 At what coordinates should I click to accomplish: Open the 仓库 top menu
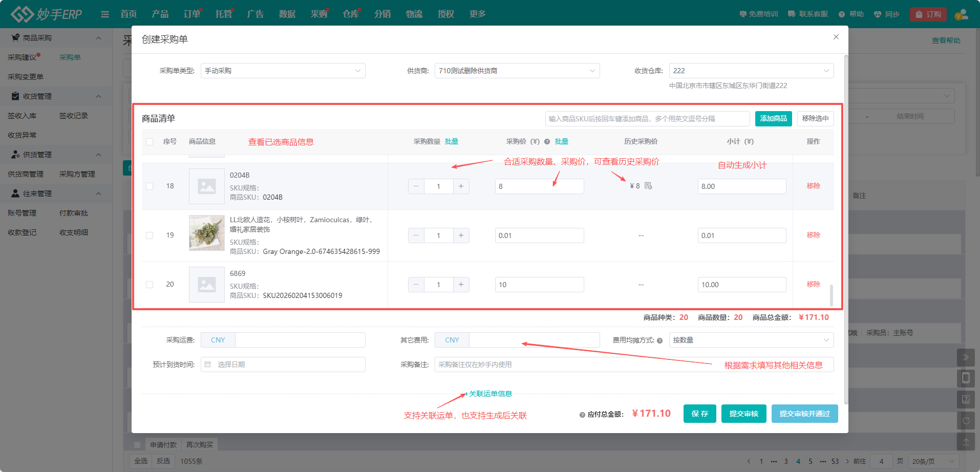(x=350, y=14)
